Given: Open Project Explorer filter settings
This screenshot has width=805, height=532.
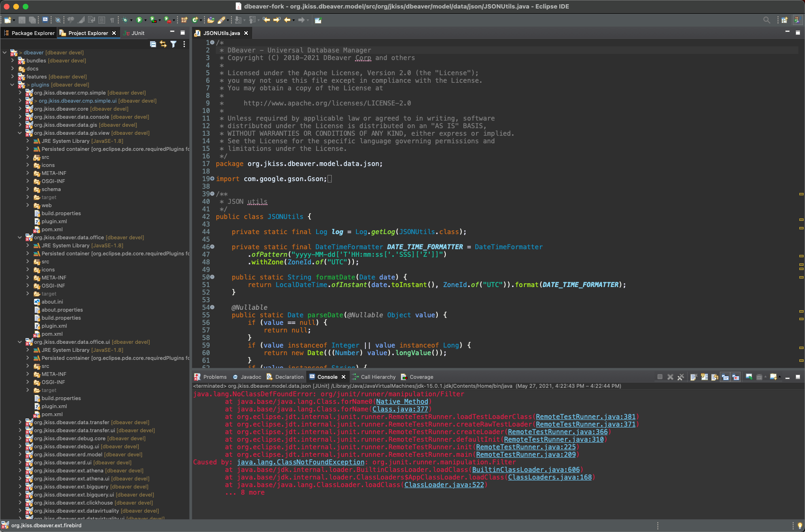Looking at the screenshot, I should click(x=173, y=44).
